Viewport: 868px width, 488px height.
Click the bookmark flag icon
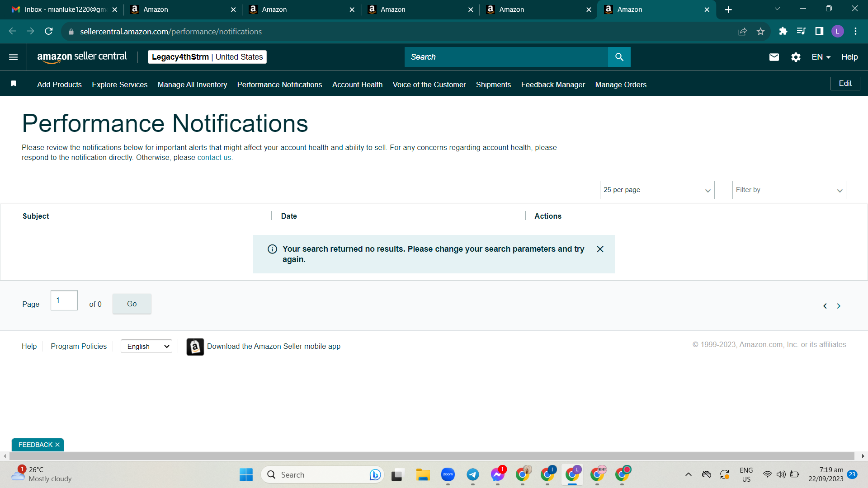click(14, 84)
